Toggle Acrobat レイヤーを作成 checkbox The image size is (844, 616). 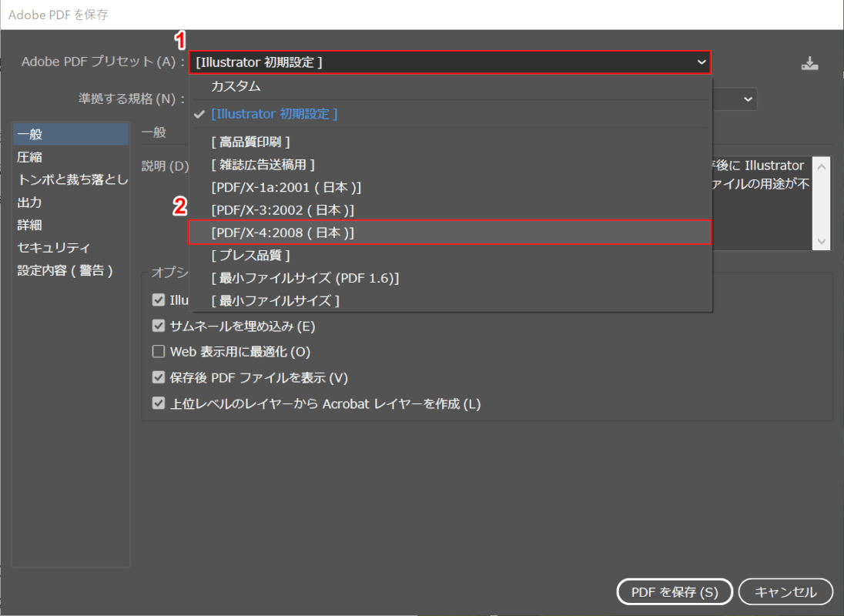[x=159, y=403]
